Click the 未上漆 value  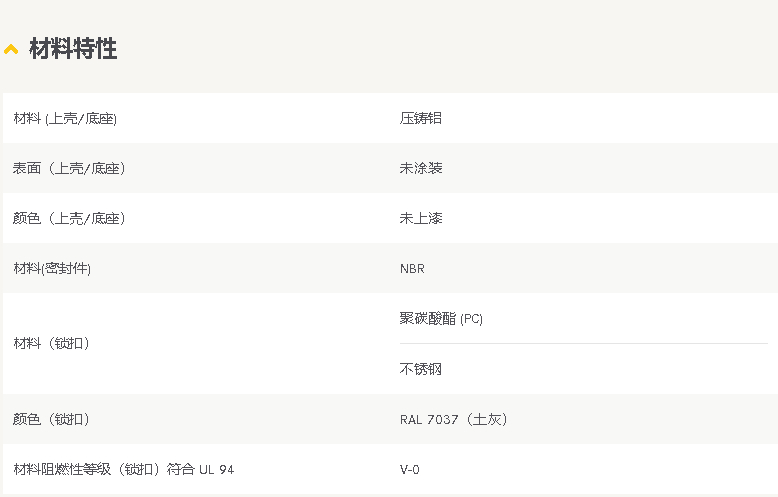pos(421,218)
